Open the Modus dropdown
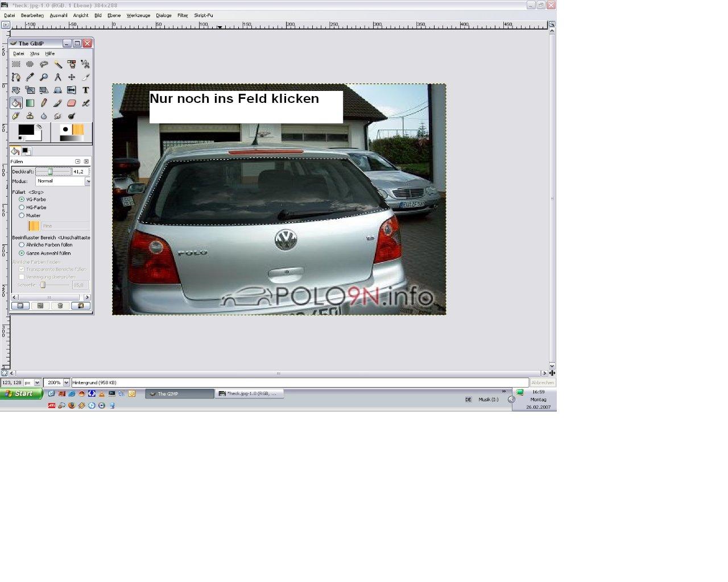Screen dimensions: 728x582 tap(63, 181)
